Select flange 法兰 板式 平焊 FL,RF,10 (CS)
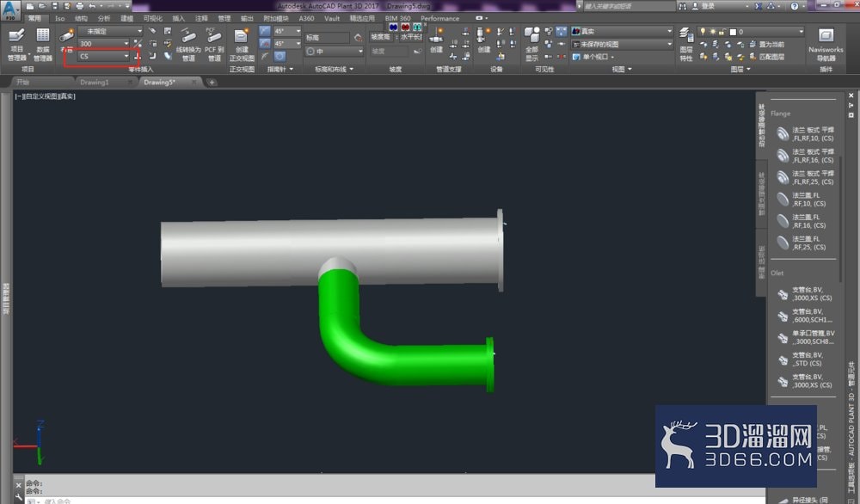The image size is (860, 504). (x=806, y=134)
